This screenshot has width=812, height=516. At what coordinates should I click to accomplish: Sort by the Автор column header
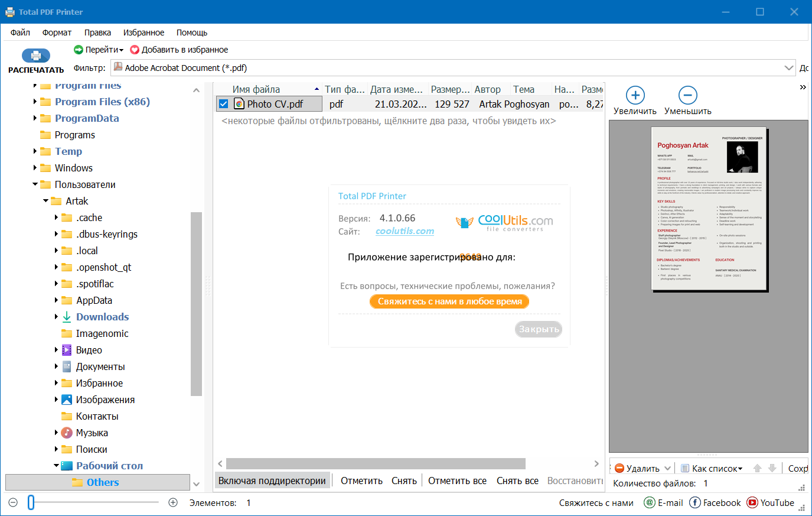(488, 89)
